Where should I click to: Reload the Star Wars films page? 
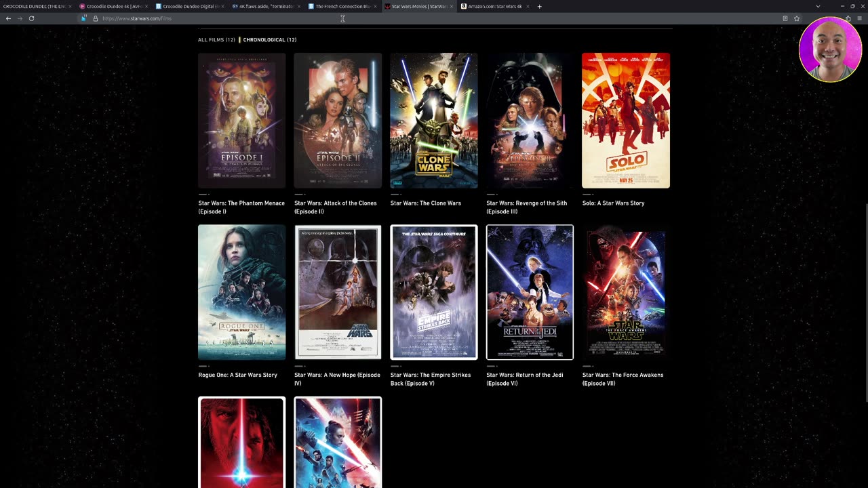[x=31, y=18]
